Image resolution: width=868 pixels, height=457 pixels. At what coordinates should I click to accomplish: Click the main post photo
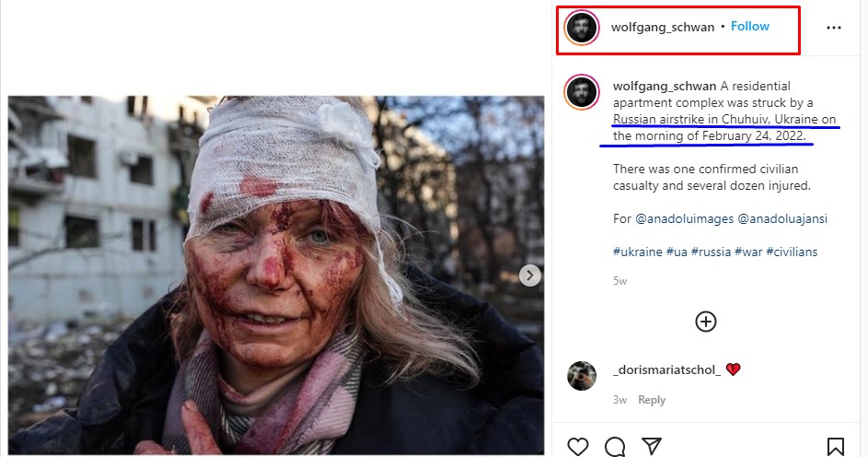[276, 275]
